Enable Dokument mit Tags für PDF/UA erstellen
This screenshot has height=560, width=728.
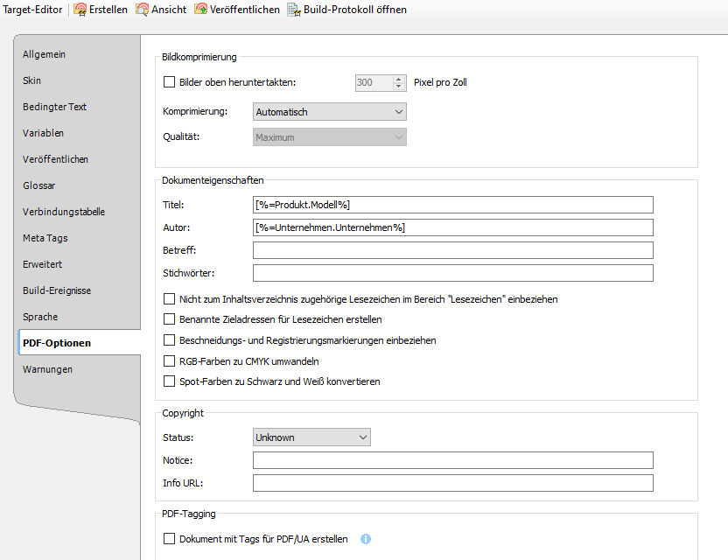170,539
